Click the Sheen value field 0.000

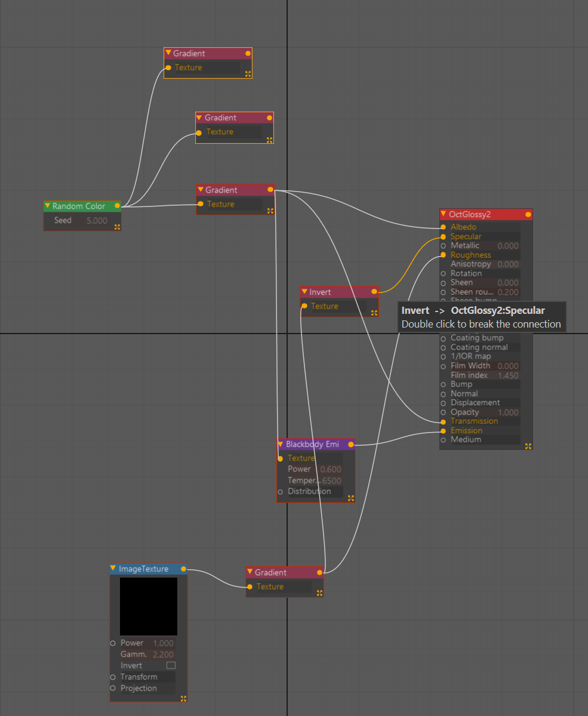click(x=508, y=283)
